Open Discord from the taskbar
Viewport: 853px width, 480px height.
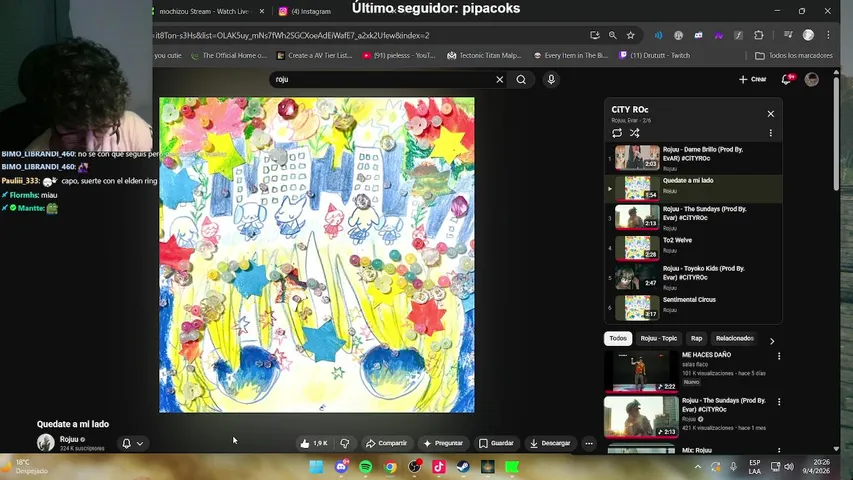(342, 467)
